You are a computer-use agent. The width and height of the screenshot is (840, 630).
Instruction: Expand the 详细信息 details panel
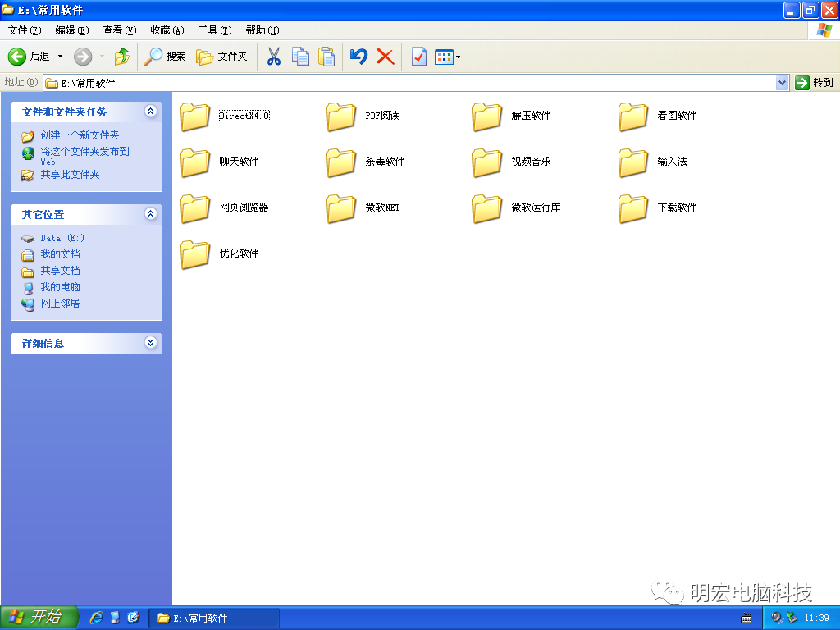pyautogui.click(x=150, y=343)
